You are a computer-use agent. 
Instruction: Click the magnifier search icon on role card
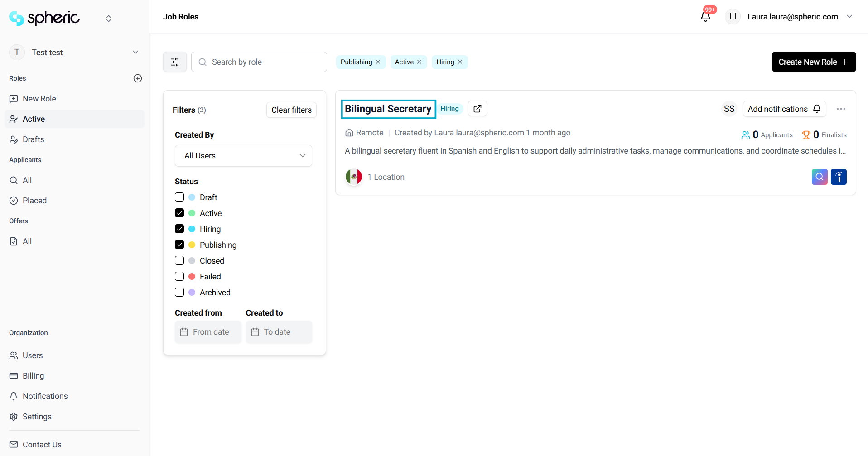pos(819,177)
